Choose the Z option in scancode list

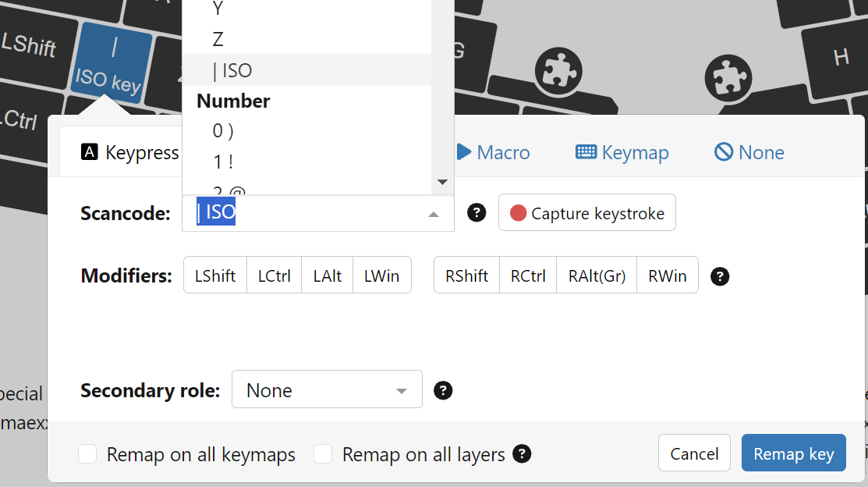tap(218, 39)
